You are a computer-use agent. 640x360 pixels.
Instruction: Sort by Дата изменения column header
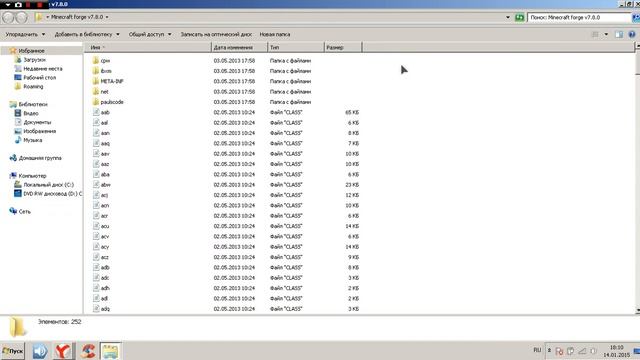pos(240,47)
